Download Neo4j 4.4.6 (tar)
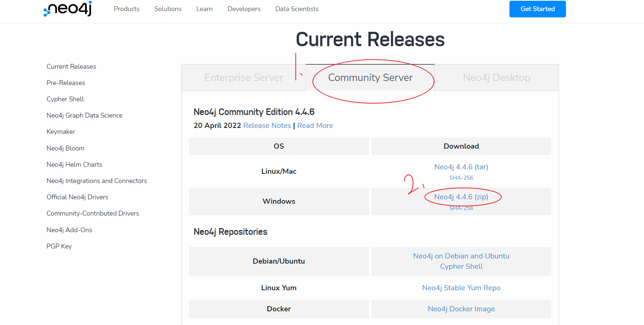This screenshot has height=325, width=644. tap(461, 167)
